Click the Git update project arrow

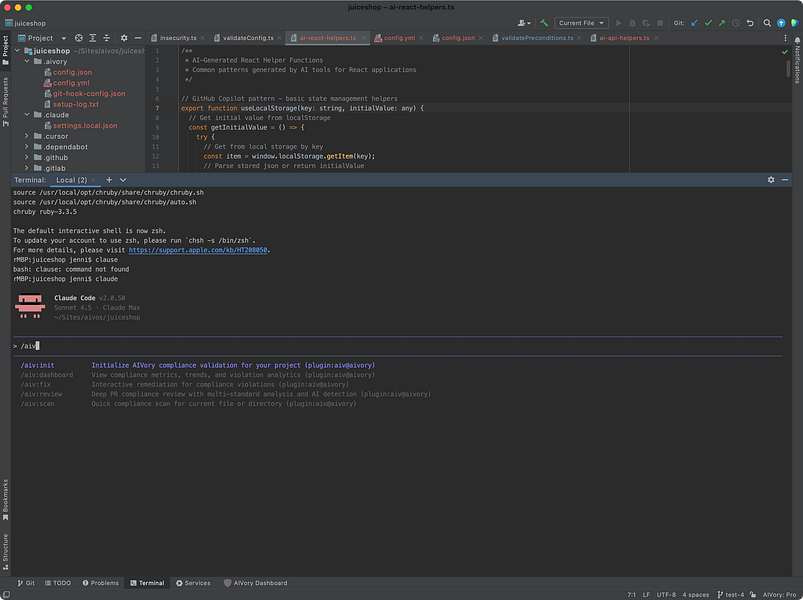coord(695,22)
